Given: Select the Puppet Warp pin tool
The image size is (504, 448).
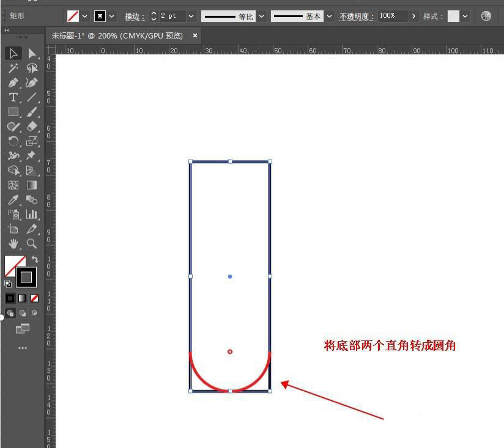Looking at the screenshot, I should tap(32, 156).
